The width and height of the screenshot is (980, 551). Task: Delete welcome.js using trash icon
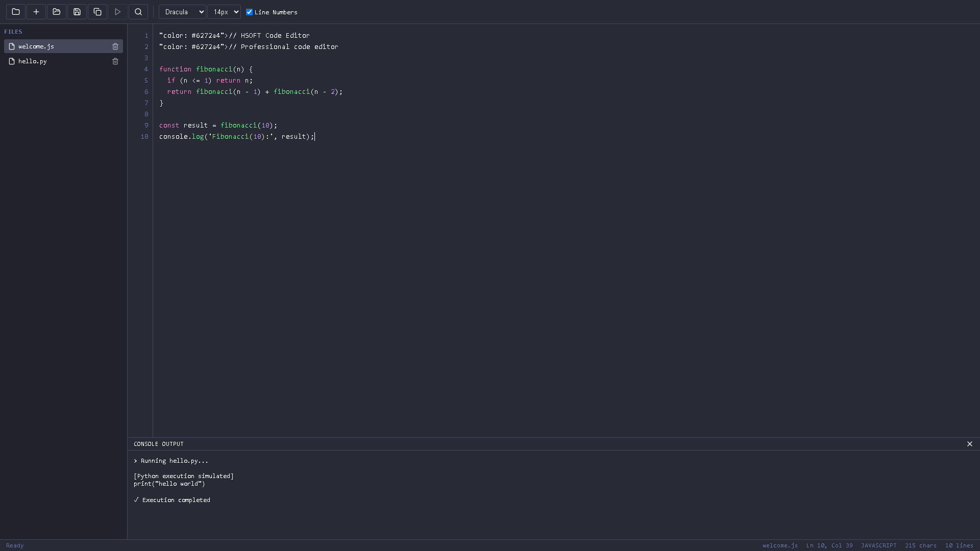tap(115, 46)
